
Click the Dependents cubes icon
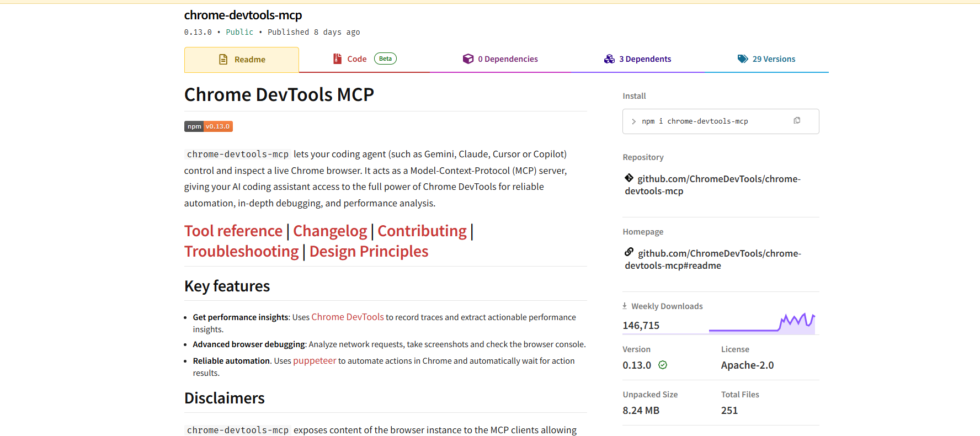click(x=609, y=59)
